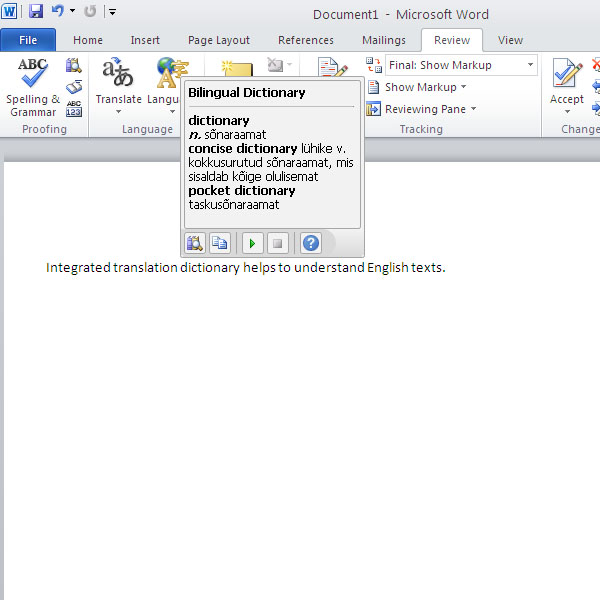Click the word "English" in the document
Viewport: 600px width, 600px height.
[x=388, y=267]
